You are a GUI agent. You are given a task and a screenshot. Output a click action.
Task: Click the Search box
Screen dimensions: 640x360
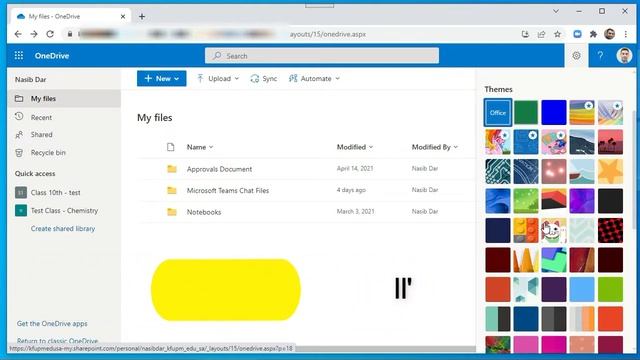click(322, 56)
